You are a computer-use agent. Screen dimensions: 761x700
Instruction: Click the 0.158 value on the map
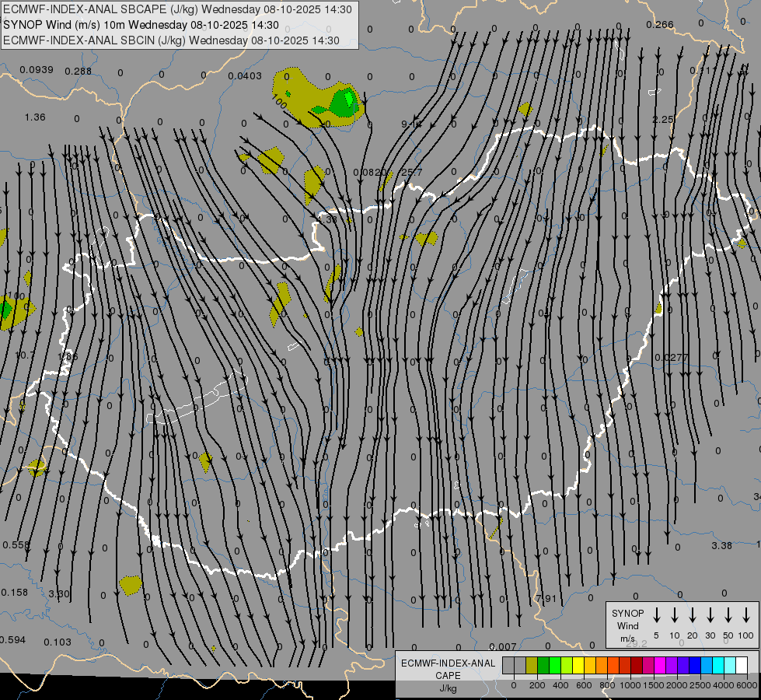[15, 592]
